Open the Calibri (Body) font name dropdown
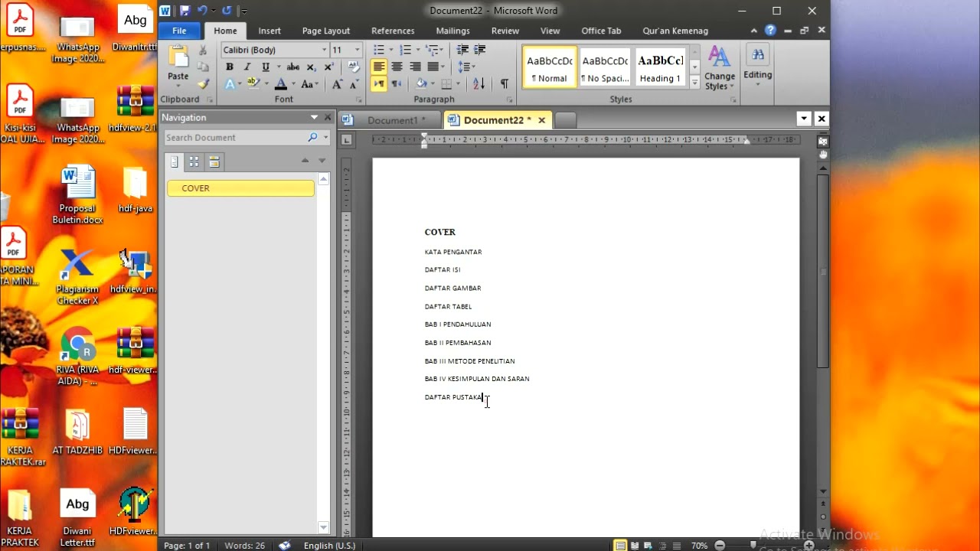980x551 pixels. 325,50
